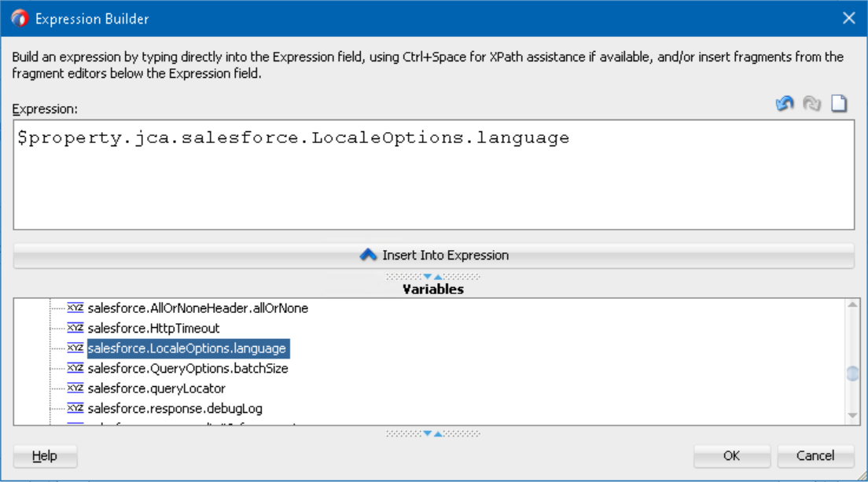Click XYZ icon beside salesforce.queryLocator

[x=75, y=388]
